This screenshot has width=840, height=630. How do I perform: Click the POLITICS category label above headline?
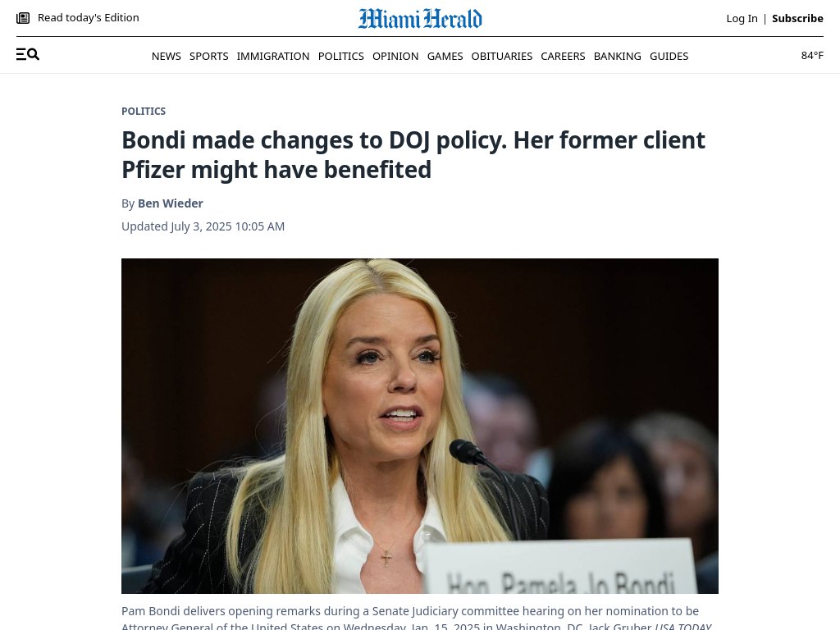[144, 111]
